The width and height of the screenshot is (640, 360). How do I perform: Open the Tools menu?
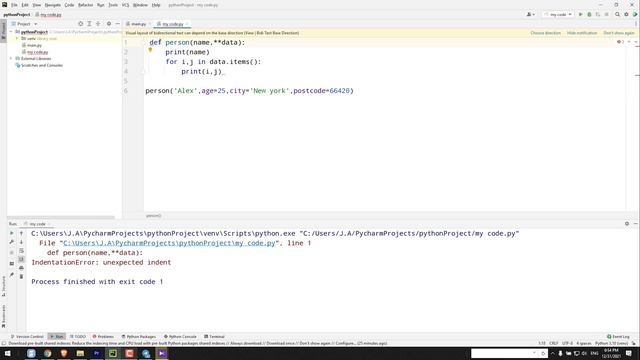(x=113, y=5)
